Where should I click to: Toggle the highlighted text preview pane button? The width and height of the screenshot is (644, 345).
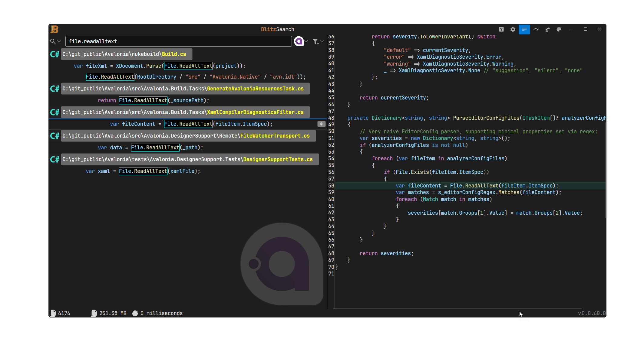pyautogui.click(x=524, y=29)
